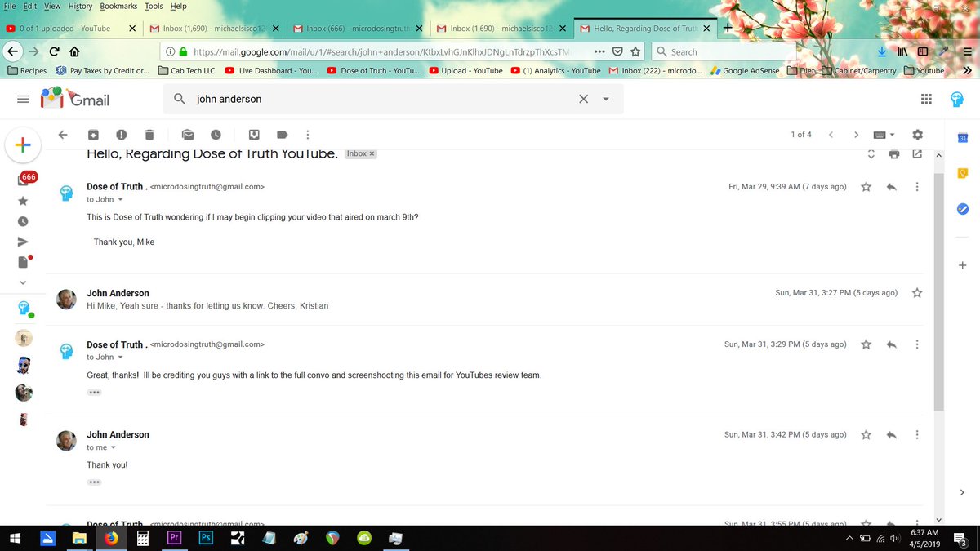Open the Google apps grid
Image resolution: width=980 pixels, height=551 pixels.
(926, 99)
